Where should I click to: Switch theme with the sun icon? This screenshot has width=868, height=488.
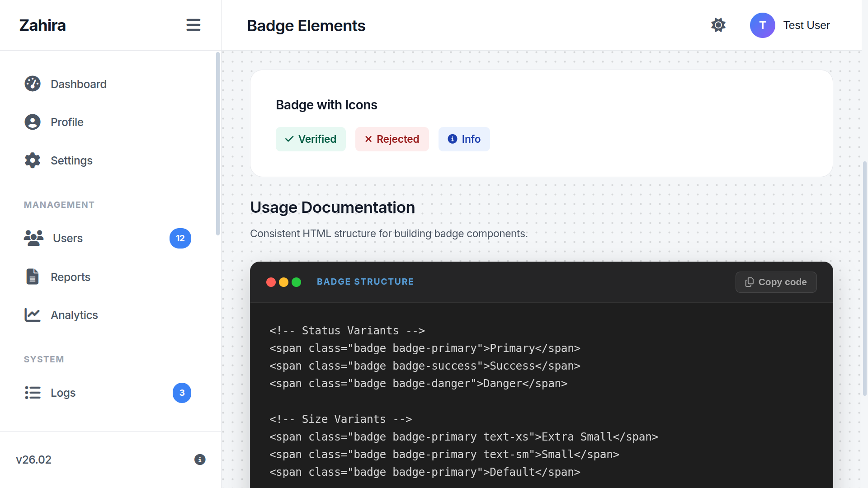718,25
